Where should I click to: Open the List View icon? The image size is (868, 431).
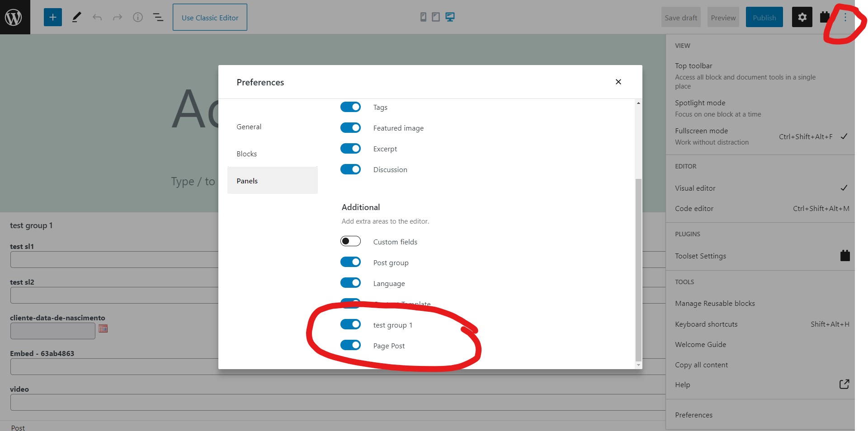[158, 18]
